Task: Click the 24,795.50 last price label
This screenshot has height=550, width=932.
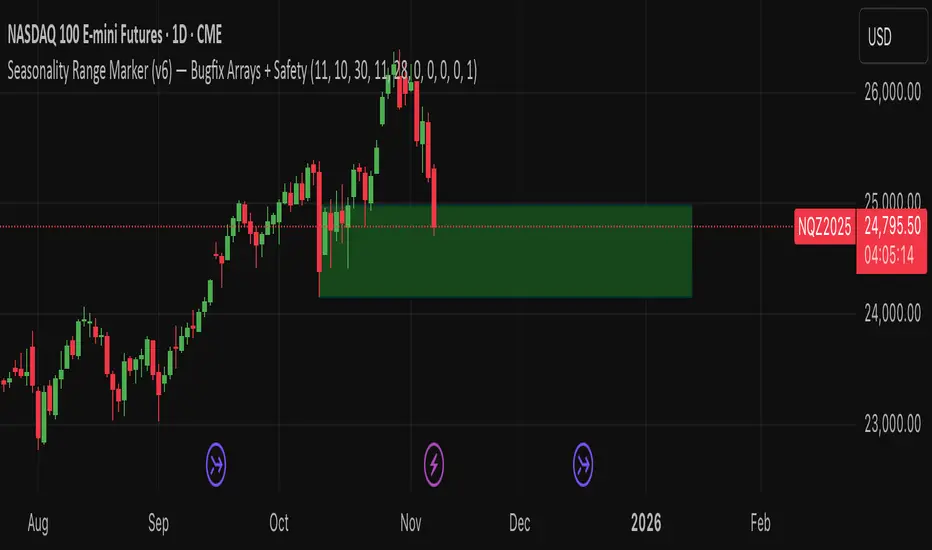Action: click(892, 226)
